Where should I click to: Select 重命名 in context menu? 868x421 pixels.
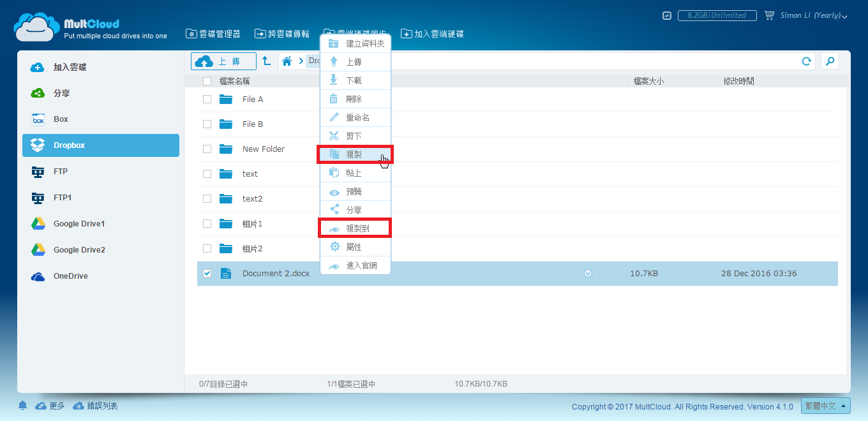(355, 117)
